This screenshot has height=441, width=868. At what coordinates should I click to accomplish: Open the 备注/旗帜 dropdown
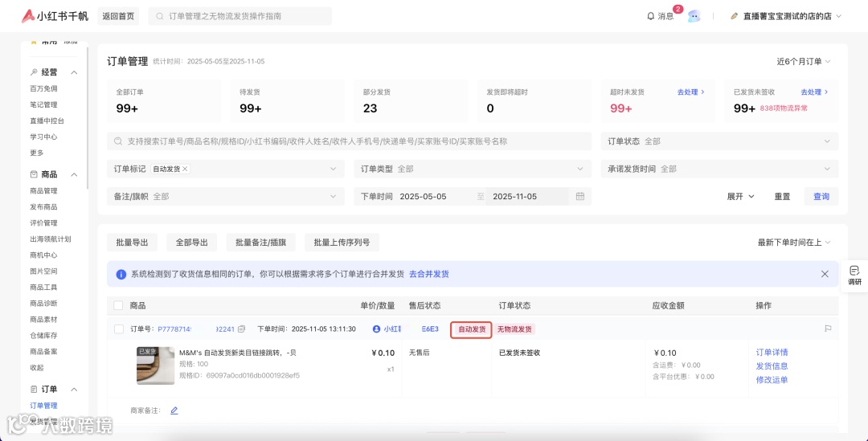[x=225, y=197]
